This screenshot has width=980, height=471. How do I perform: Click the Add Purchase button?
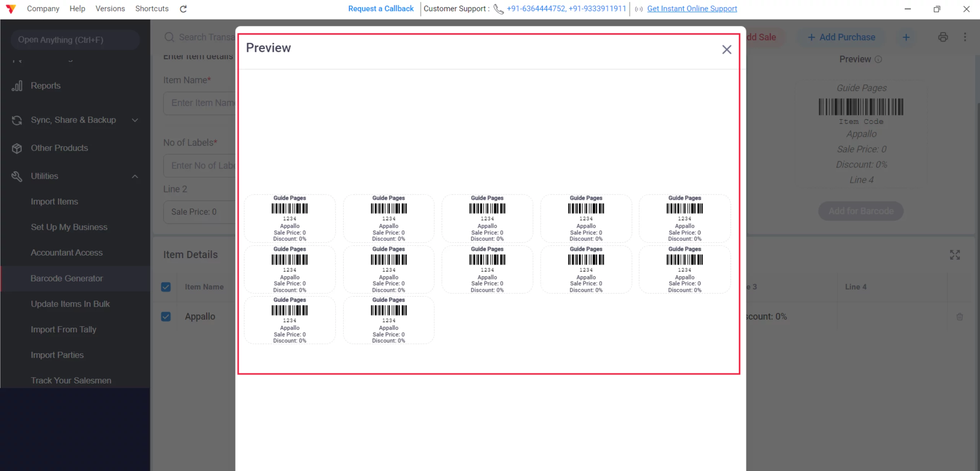click(842, 37)
